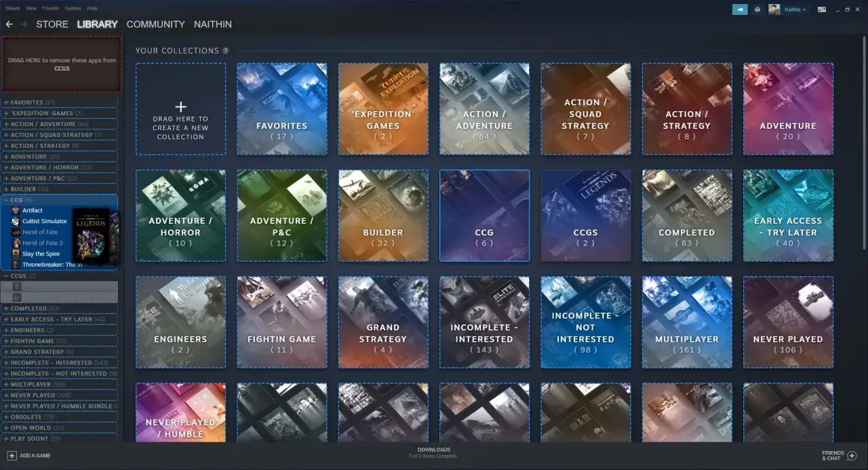868x470 pixels.
Task: Click the Friends & Chat plus icon
Action: pyautogui.click(x=852, y=456)
